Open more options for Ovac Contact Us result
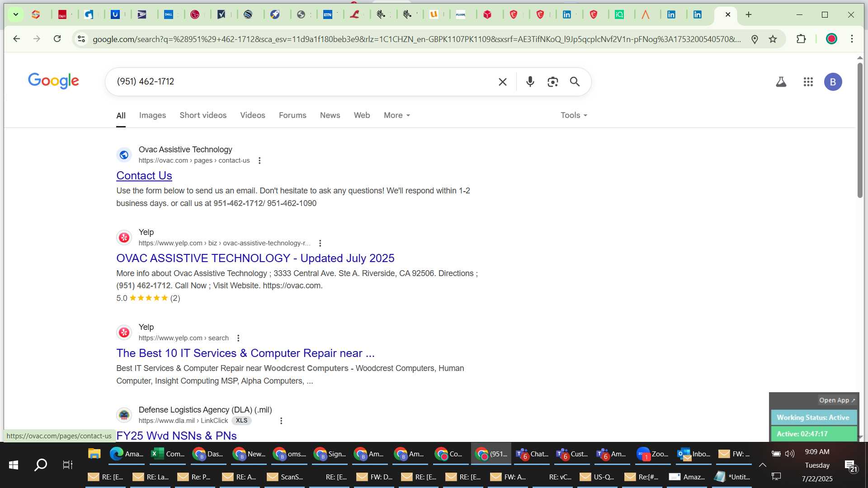The height and width of the screenshot is (488, 868). tap(259, 160)
